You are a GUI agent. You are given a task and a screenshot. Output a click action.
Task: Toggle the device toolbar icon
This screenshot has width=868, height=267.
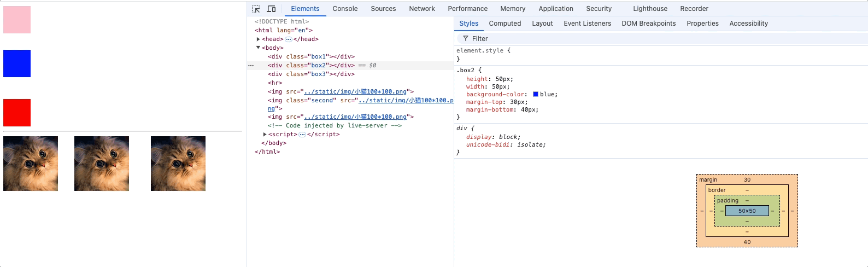(x=271, y=9)
